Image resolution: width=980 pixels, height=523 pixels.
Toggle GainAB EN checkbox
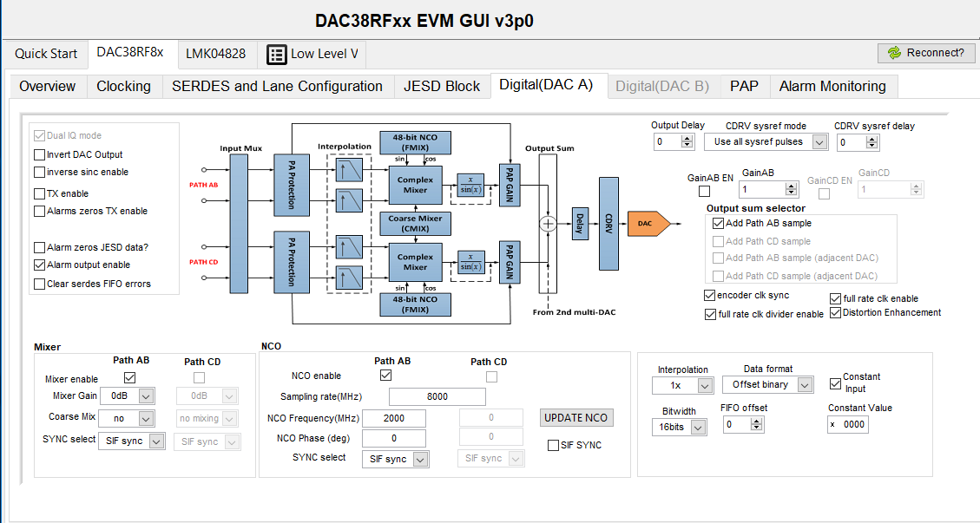point(704,191)
